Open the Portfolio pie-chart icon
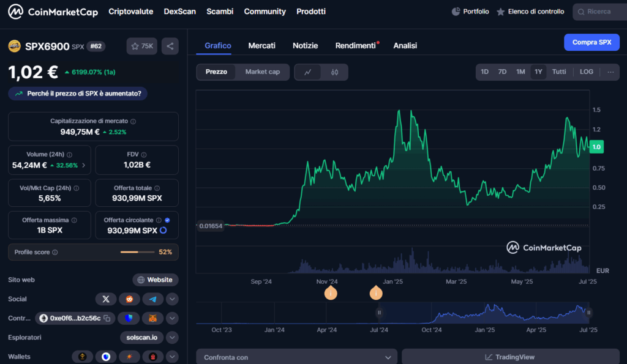This screenshot has width=627, height=364. pos(456,12)
